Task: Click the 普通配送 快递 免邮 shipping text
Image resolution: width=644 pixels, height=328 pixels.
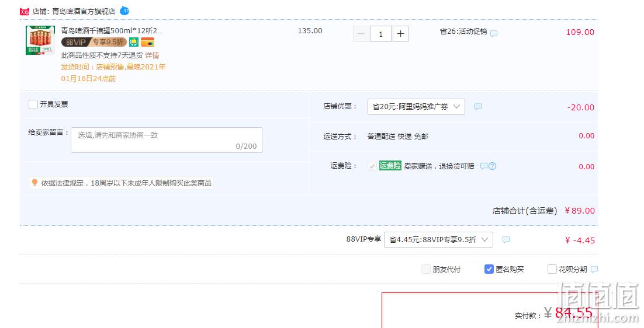Action: pyautogui.click(x=397, y=137)
